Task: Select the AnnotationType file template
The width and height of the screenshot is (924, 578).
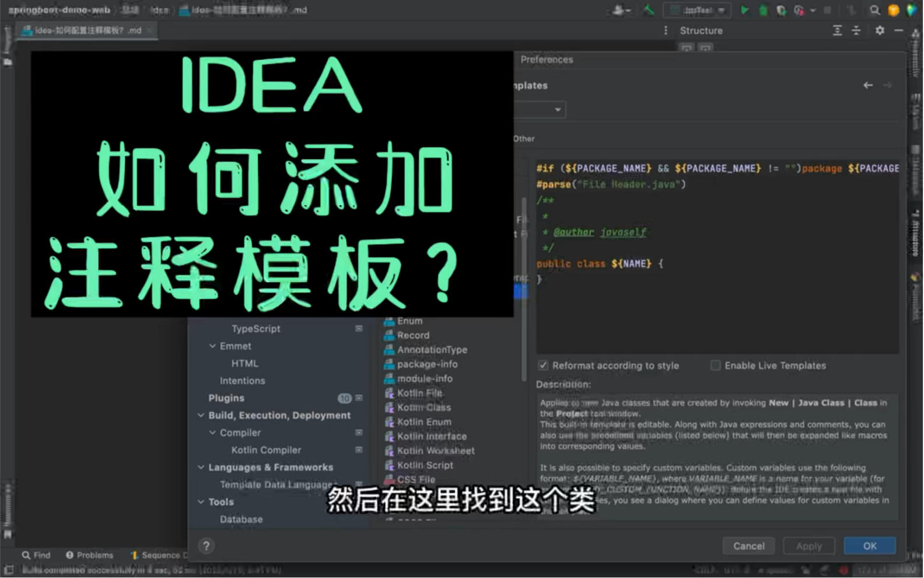Action: [x=426, y=350]
